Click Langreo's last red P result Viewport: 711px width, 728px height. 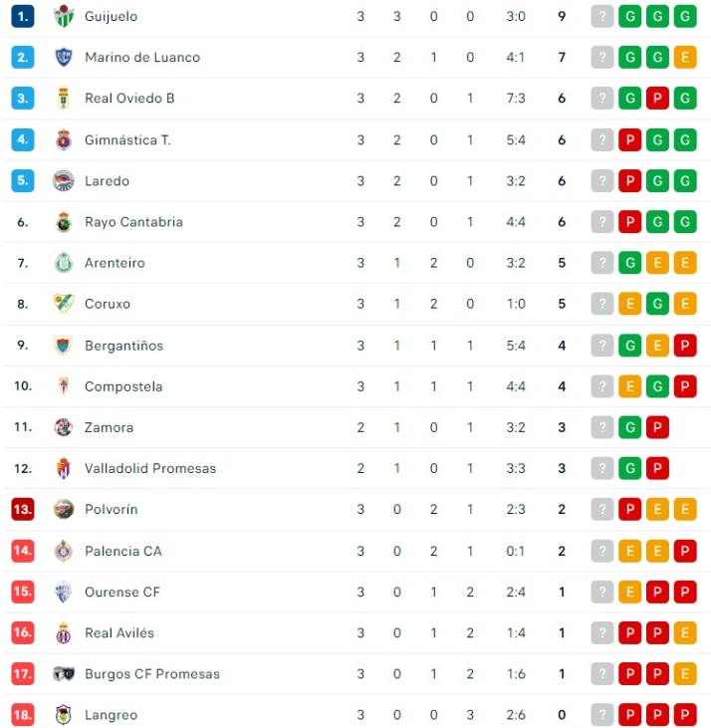[x=684, y=715]
